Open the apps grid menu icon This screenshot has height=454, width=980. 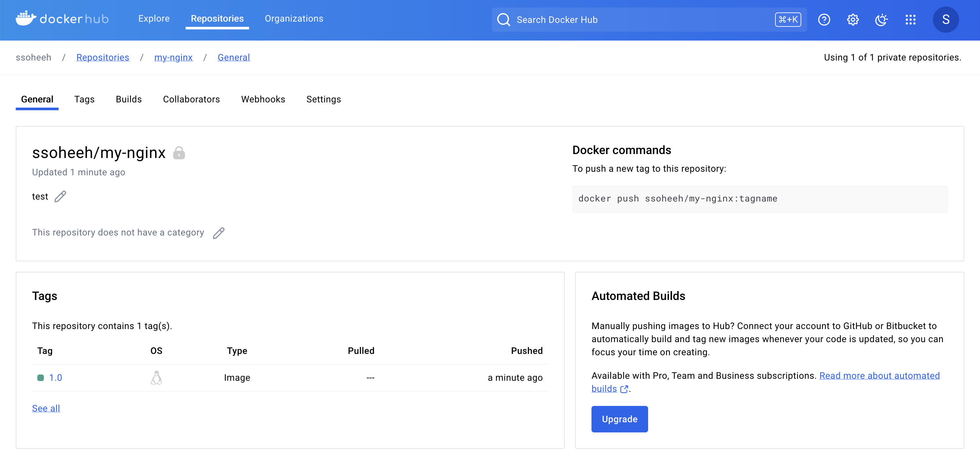coord(910,19)
